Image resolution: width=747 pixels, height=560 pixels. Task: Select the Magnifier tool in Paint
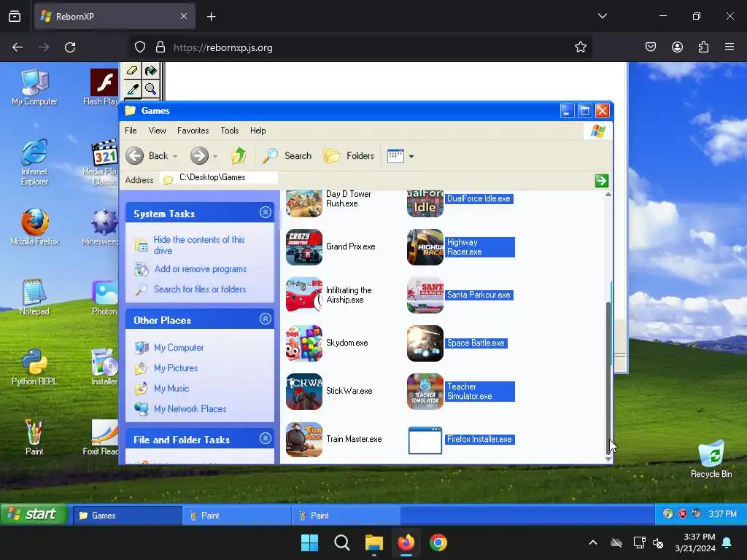coord(151,89)
